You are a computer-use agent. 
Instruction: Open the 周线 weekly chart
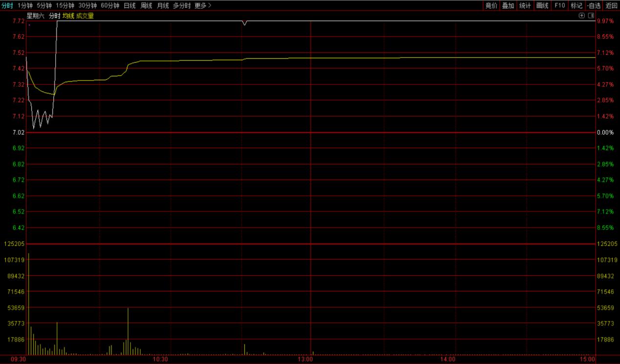[x=146, y=5]
